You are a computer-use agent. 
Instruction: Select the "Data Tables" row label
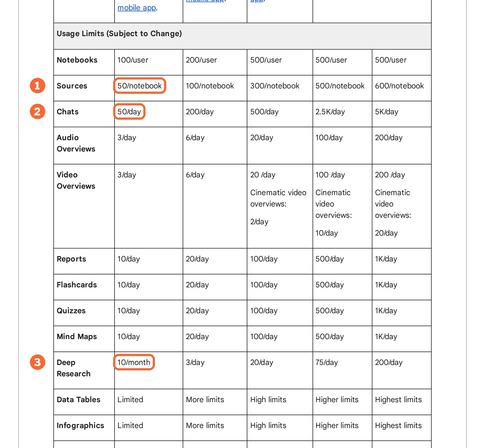tap(79, 399)
